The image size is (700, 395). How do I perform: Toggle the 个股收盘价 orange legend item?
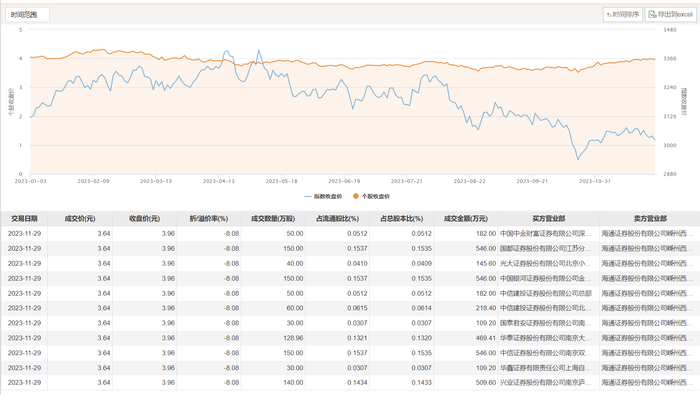(x=371, y=196)
